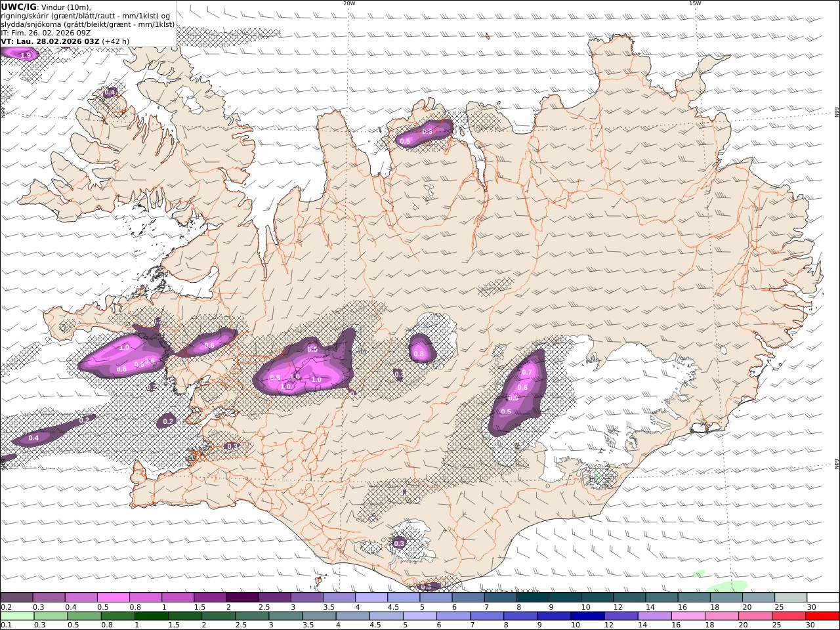Click the bright pink 0.5 snow swatch
Image resolution: width=840 pixels, height=630 pixels.
point(113,597)
